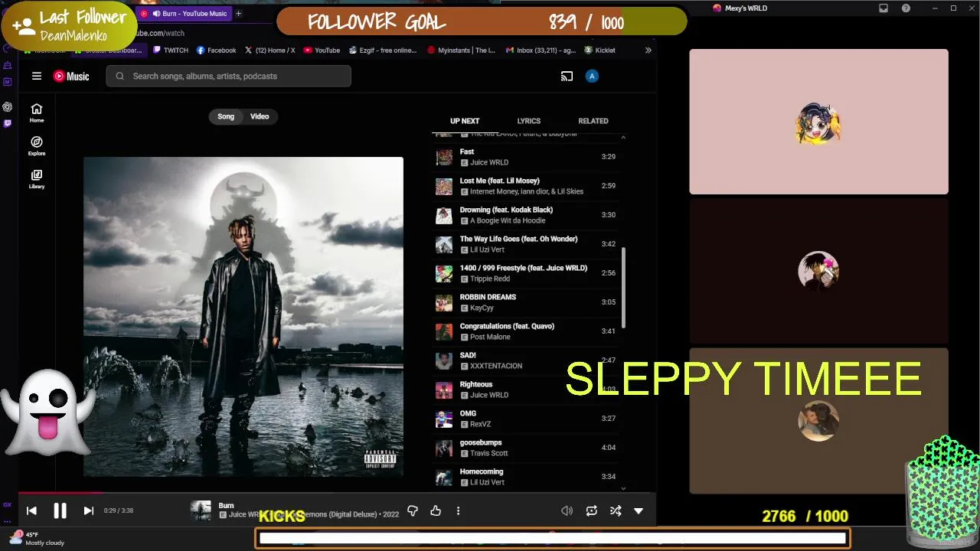
Task: Switch to Song mode
Action: (226, 116)
